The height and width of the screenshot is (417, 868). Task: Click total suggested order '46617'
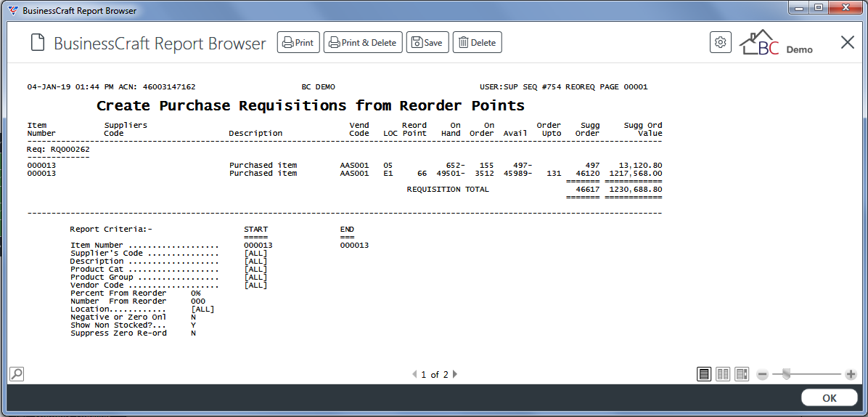[588, 190]
